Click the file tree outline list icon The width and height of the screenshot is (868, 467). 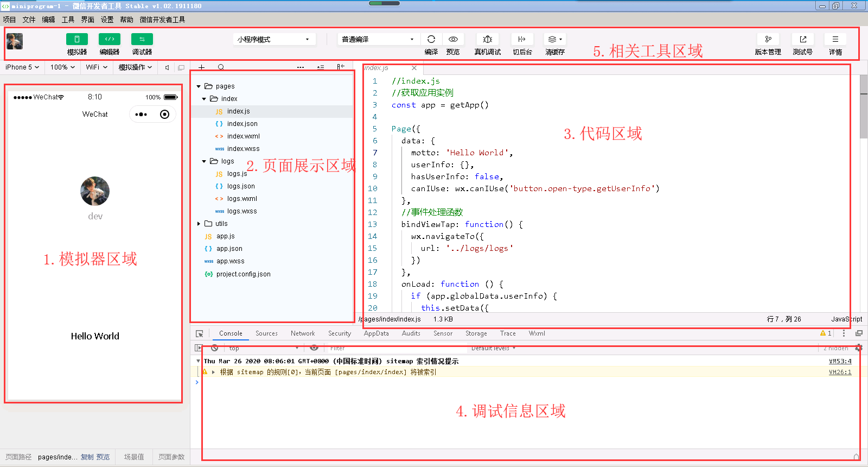coord(321,67)
